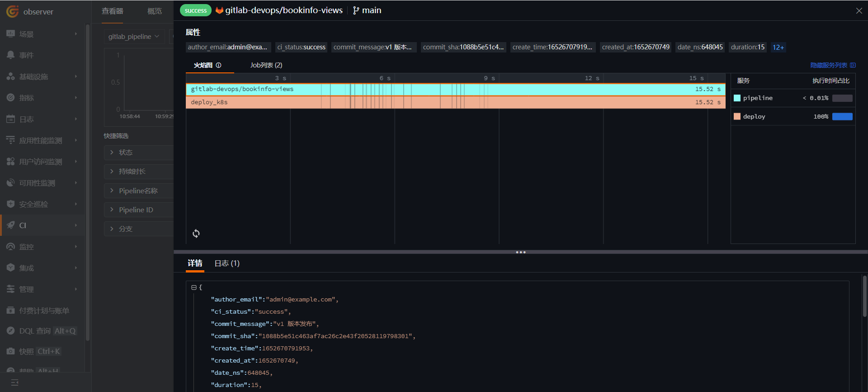
Task: Close the pipeline detail panel
Action: 859,11
